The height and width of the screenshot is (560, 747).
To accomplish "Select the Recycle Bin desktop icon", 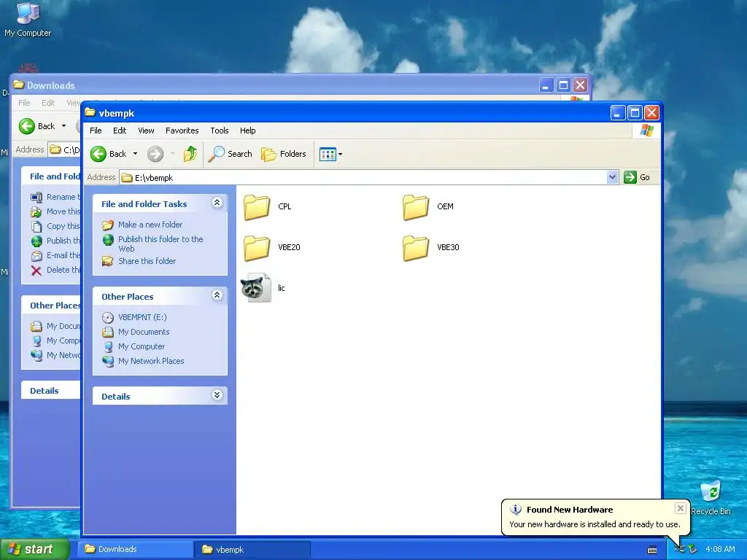I will (711, 497).
